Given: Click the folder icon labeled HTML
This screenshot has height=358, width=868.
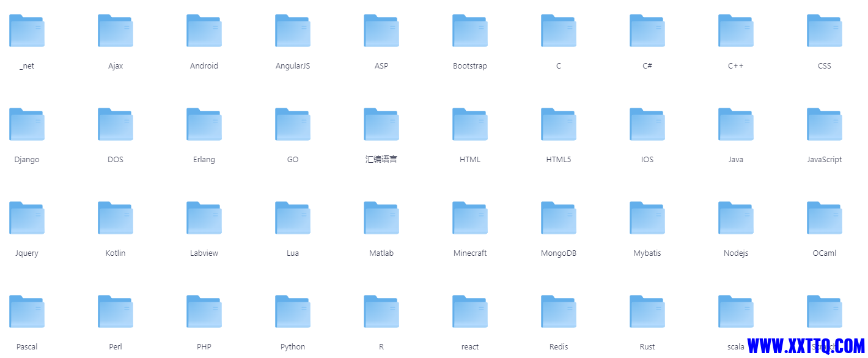Looking at the screenshot, I should [470, 124].
